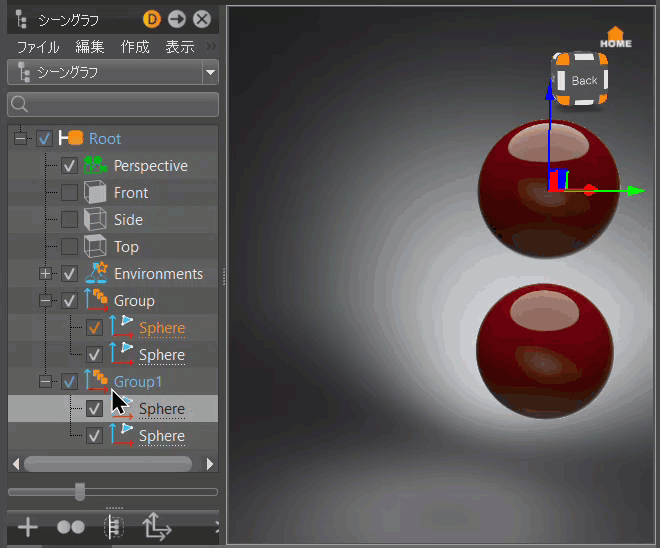Toggle the Environments checkbox
This screenshot has width=660, height=548.
[69, 274]
